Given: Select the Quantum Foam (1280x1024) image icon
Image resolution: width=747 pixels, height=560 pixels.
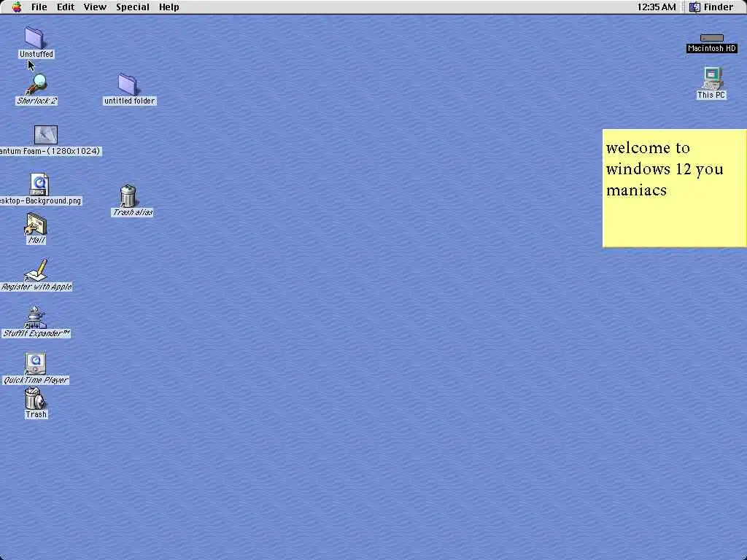Looking at the screenshot, I should tap(46, 135).
